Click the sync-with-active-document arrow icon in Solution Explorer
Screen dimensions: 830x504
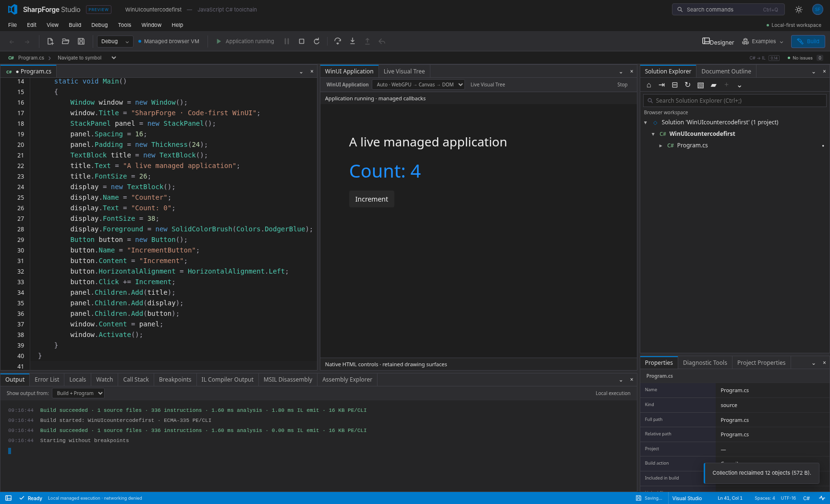click(662, 85)
